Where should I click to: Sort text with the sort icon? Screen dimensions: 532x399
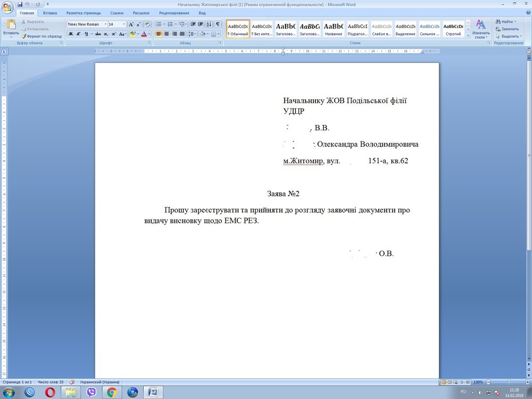[x=209, y=24]
